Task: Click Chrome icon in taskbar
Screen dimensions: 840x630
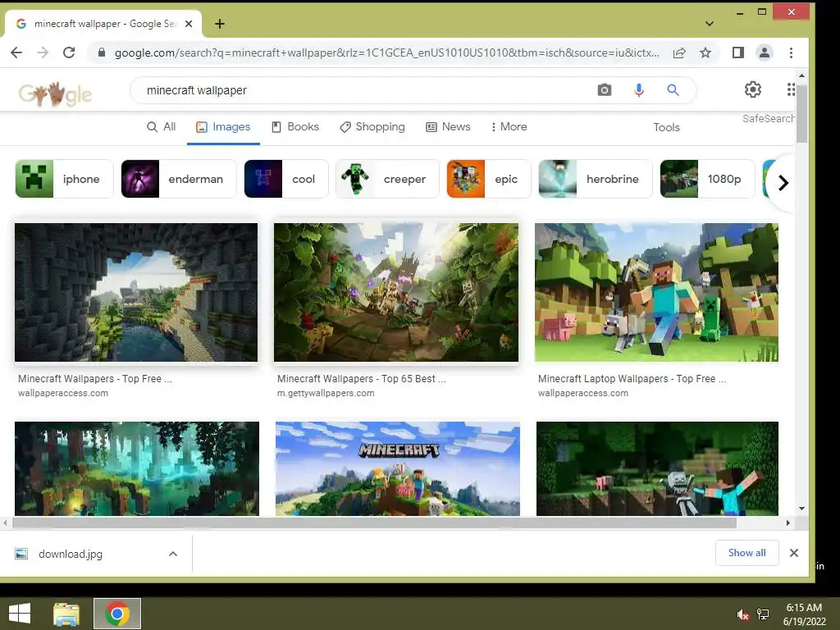Action: (117, 614)
